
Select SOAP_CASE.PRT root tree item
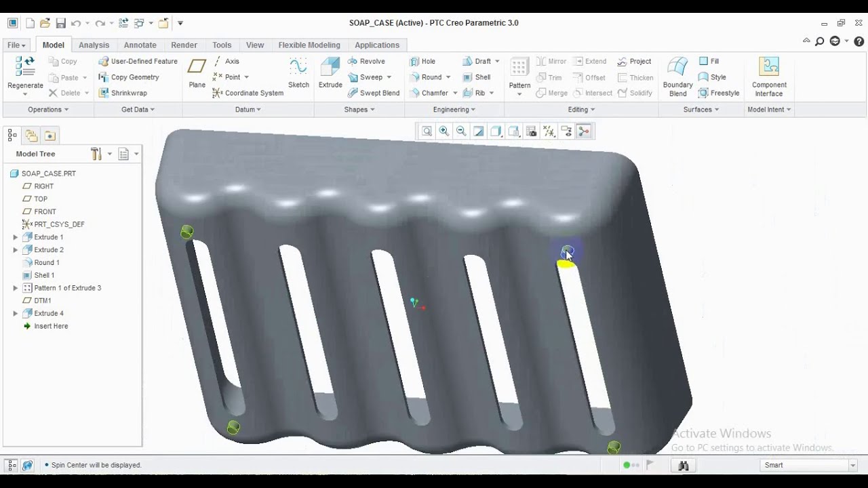[43, 174]
